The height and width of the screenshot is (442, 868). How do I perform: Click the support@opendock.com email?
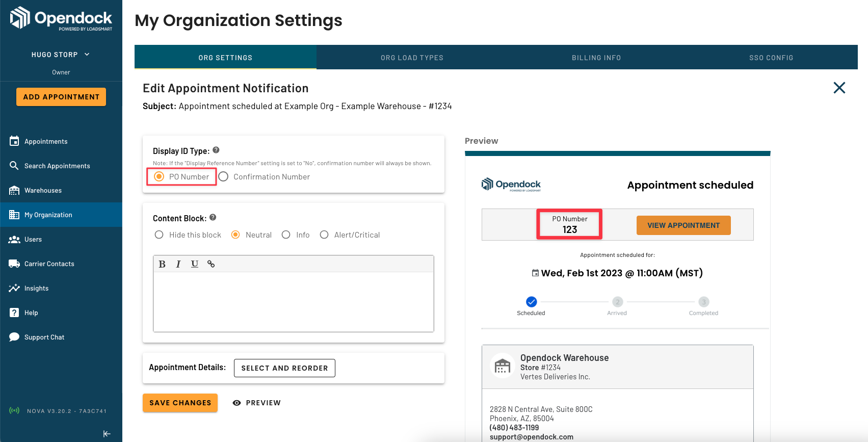(532, 437)
